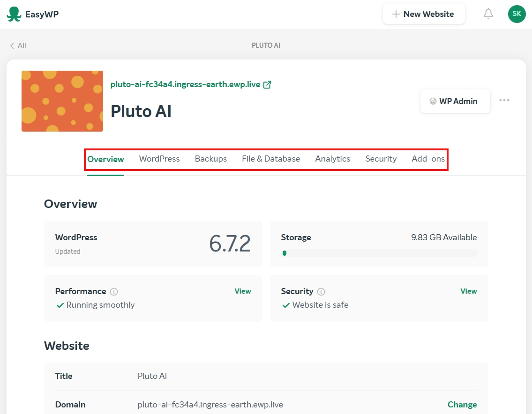Click the large Pluto AI site heading
This screenshot has width=532, height=414.
[x=141, y=111]
